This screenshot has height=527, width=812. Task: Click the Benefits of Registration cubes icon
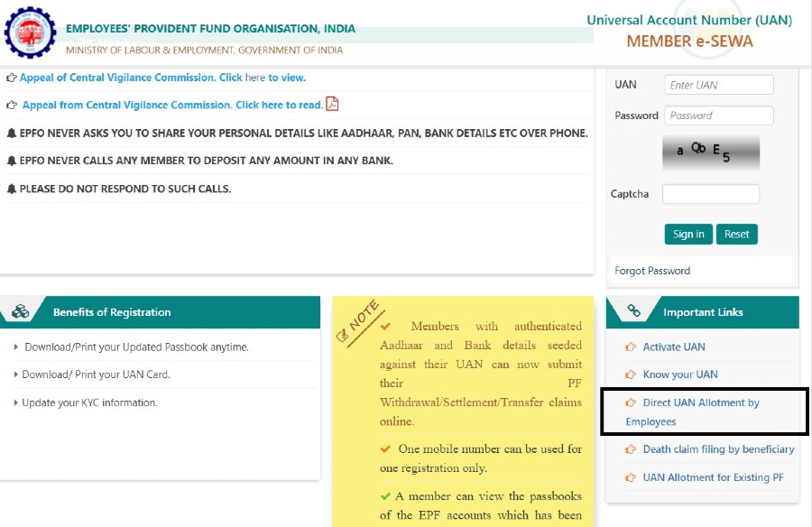click(21, 311)
